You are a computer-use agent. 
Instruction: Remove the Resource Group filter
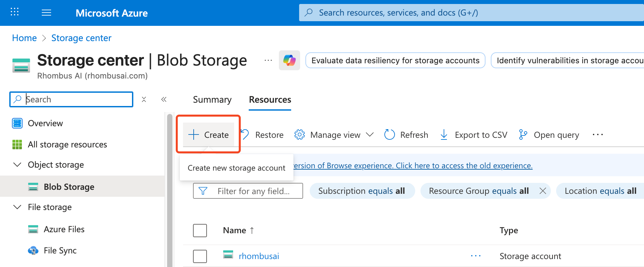[543, 191]
